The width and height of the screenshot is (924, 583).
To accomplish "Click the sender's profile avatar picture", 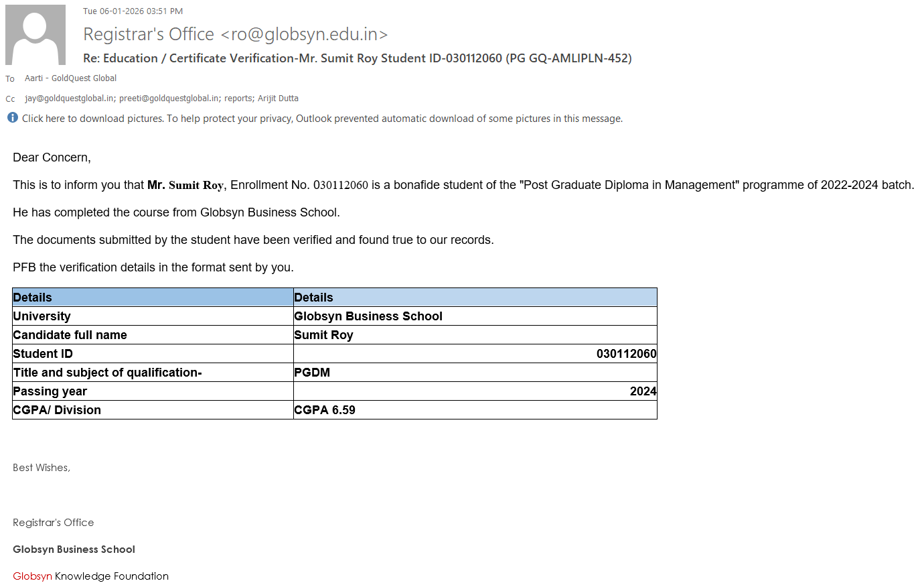I will point(35,35).
